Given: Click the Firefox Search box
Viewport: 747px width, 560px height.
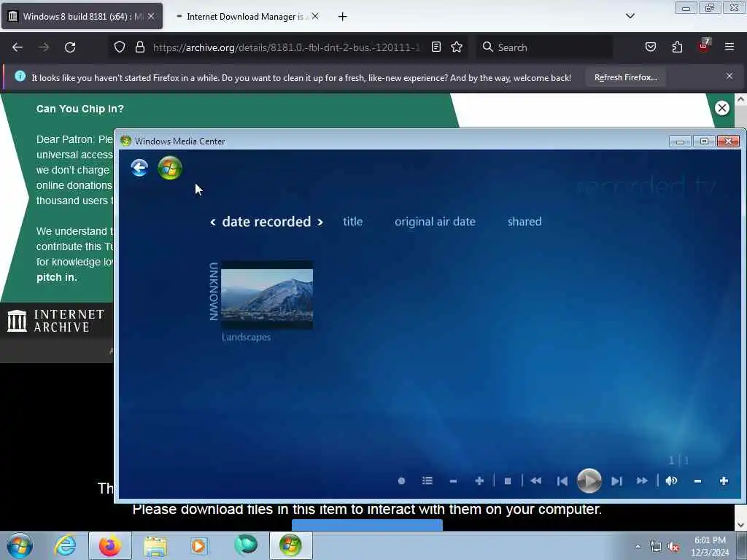Looking at the screenshot, I should point(544,47).
